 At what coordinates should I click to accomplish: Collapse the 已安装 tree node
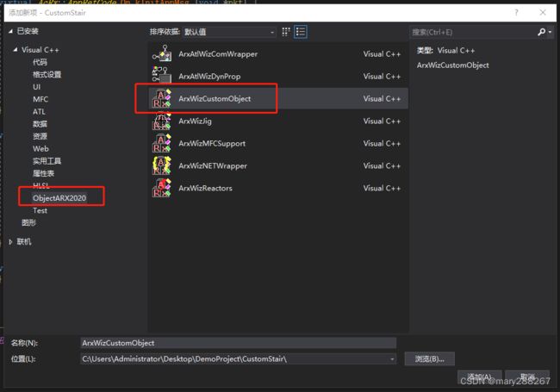[10, 31]
